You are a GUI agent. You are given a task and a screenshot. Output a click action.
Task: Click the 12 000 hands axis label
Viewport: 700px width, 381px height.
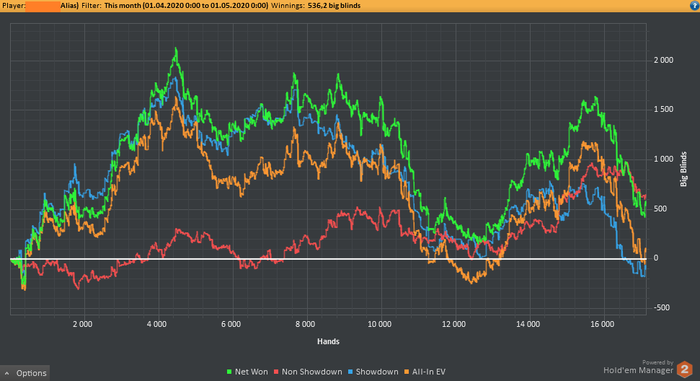click(454, 324)
